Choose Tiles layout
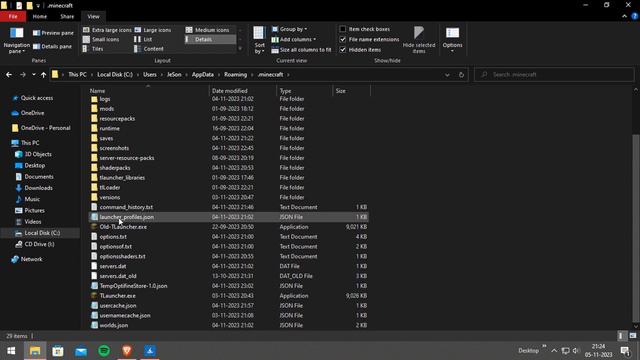 click(93, 49)
